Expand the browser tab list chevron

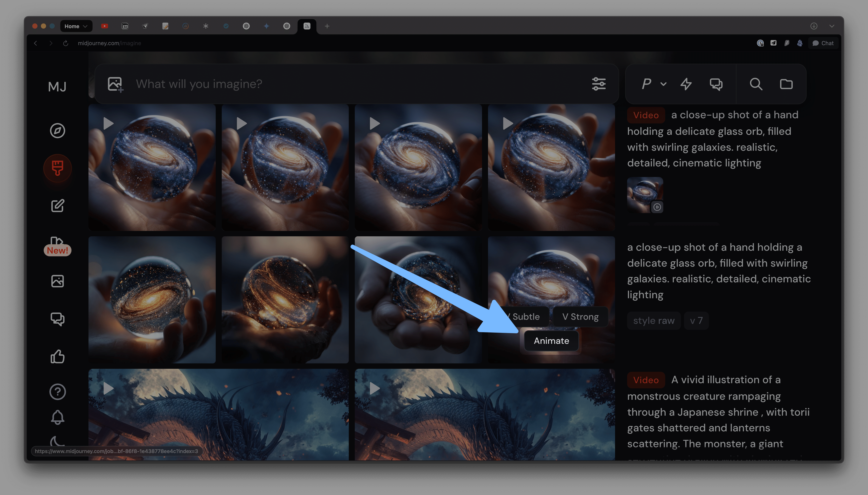click(832, 26)
